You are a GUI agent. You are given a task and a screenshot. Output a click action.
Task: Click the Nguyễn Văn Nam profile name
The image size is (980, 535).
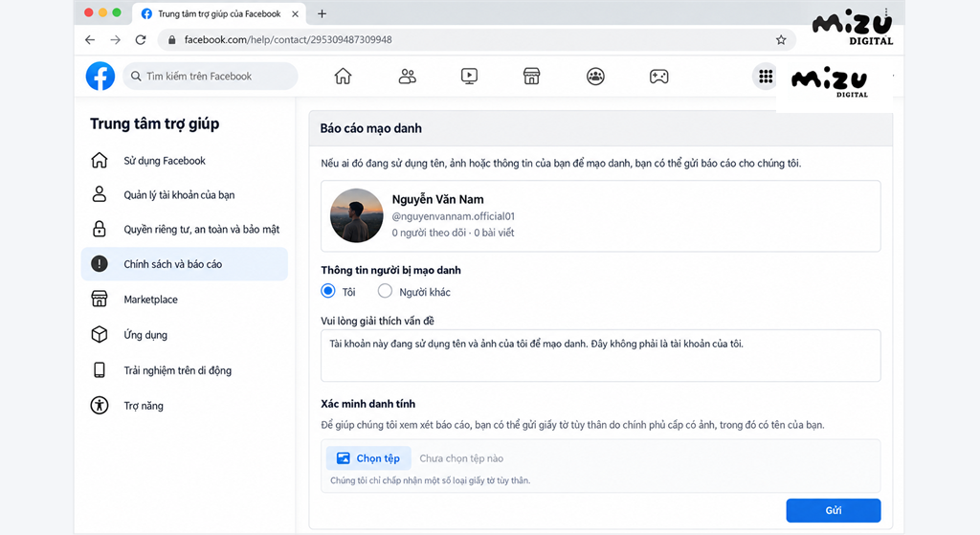(x=437, y=199)
